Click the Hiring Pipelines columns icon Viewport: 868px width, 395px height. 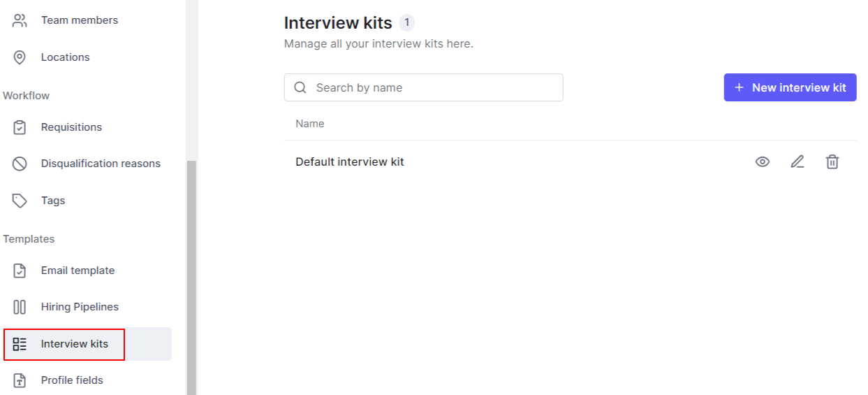[x=20, y=307]
